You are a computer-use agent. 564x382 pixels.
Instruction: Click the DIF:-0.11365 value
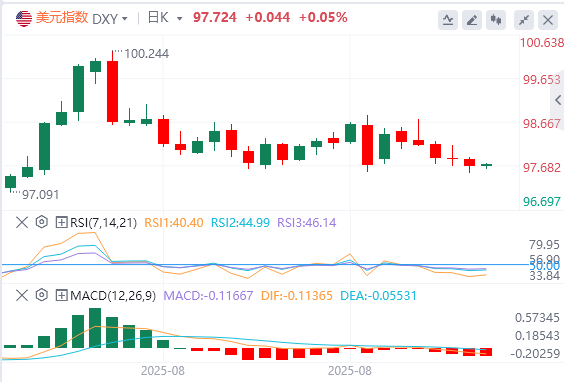[297, 296]
